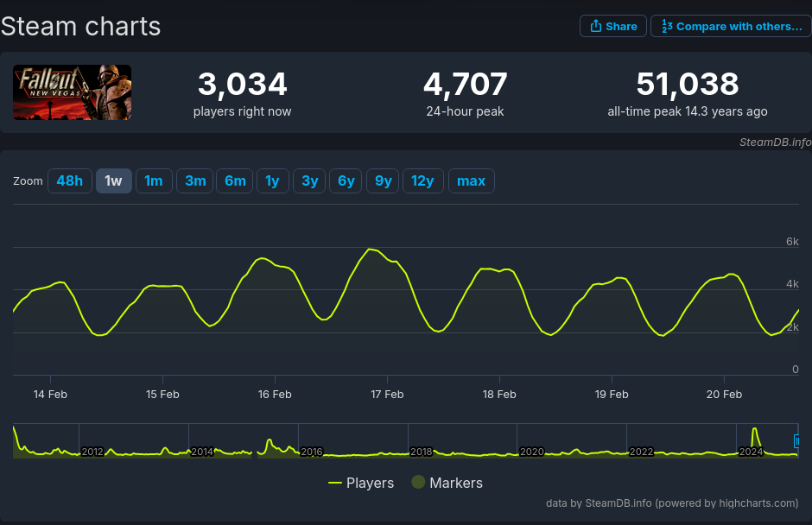Viewport: 812px width, 525px height.
Task: Click the 20 Feb axis label
Action: 724,395
